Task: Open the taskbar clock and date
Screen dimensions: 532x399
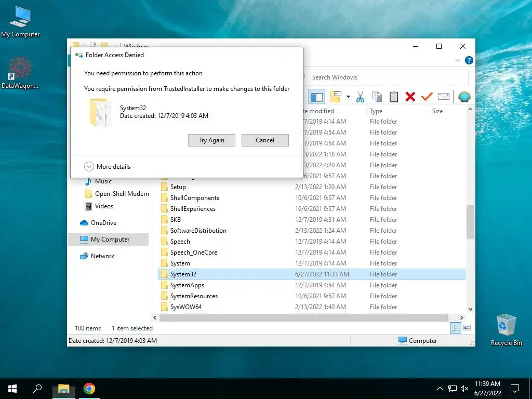Action: tap(487, 389)
